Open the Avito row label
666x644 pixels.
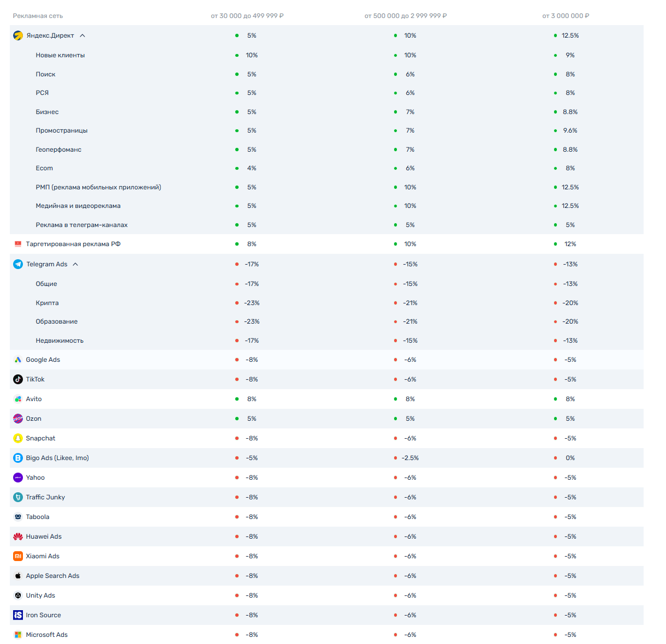34,399
